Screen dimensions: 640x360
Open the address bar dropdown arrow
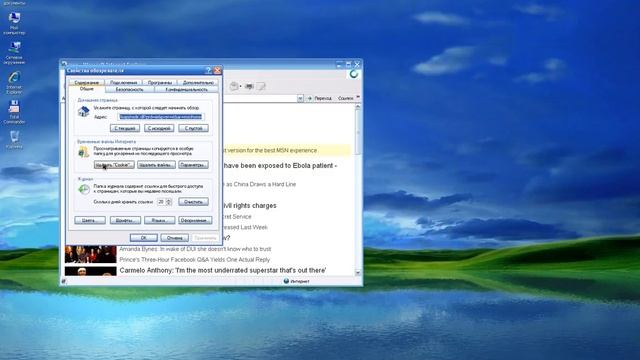pos(300,98)
